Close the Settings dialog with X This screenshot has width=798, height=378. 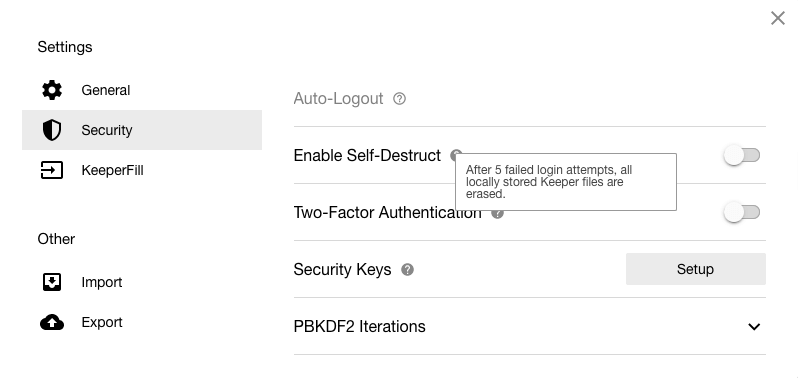(778, 18)
